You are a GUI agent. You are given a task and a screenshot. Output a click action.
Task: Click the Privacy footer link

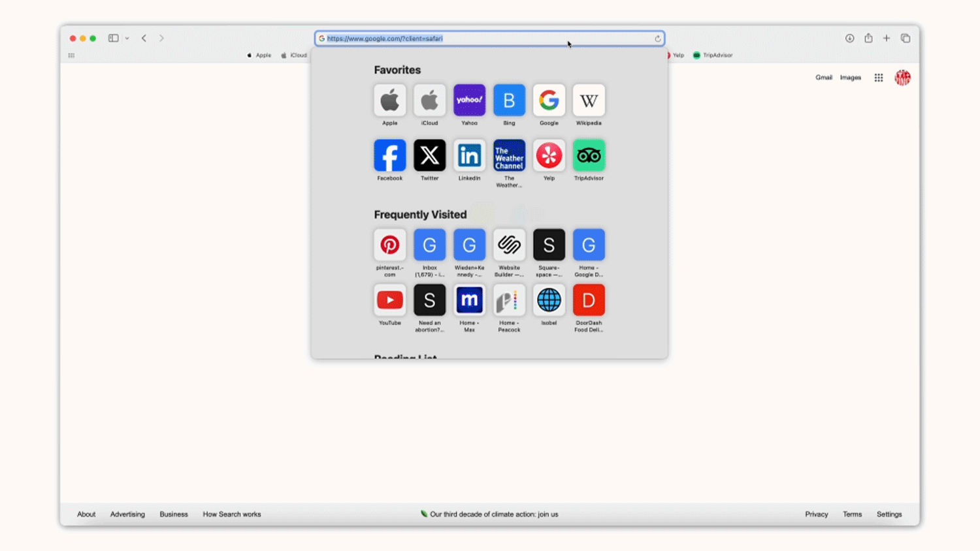(x=817, y=514)
